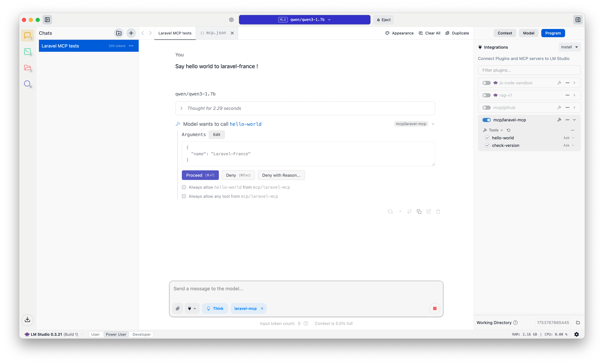This screenshot has width=604, height=364.
Task: Open the Chats sidebar icon
Action: click(27, 35)
